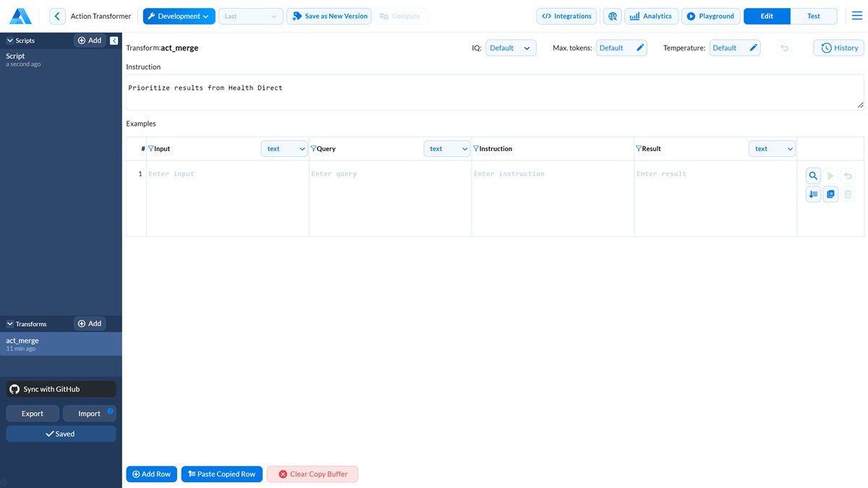Click the back arrow beside Action Transformer
Screen dimensions: 868x488
tap(57, 16)
